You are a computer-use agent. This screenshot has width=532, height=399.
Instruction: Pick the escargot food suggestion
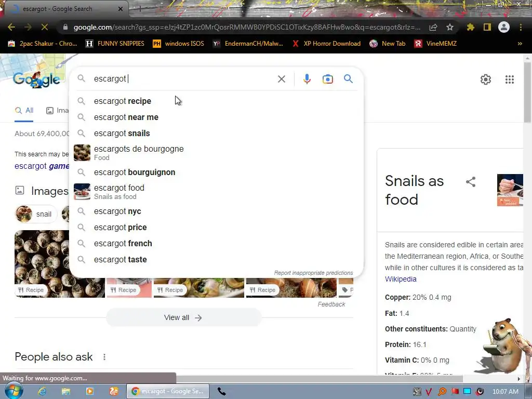(x=217, y=192)
